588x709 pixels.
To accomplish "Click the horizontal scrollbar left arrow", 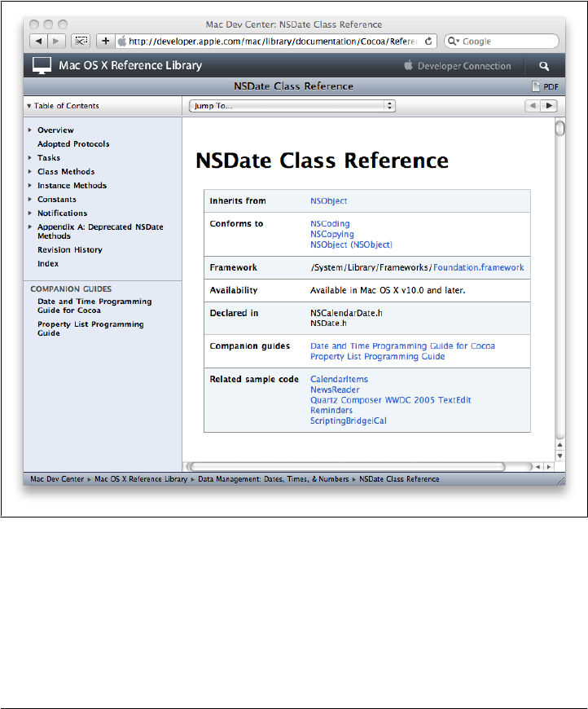I will (x=538, y=467).
